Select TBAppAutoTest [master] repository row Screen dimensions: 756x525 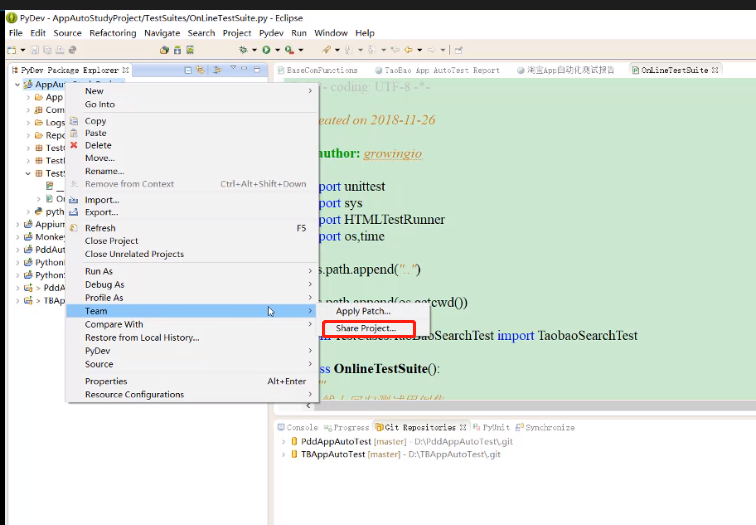pyautogui.click(x=396, y=454)
